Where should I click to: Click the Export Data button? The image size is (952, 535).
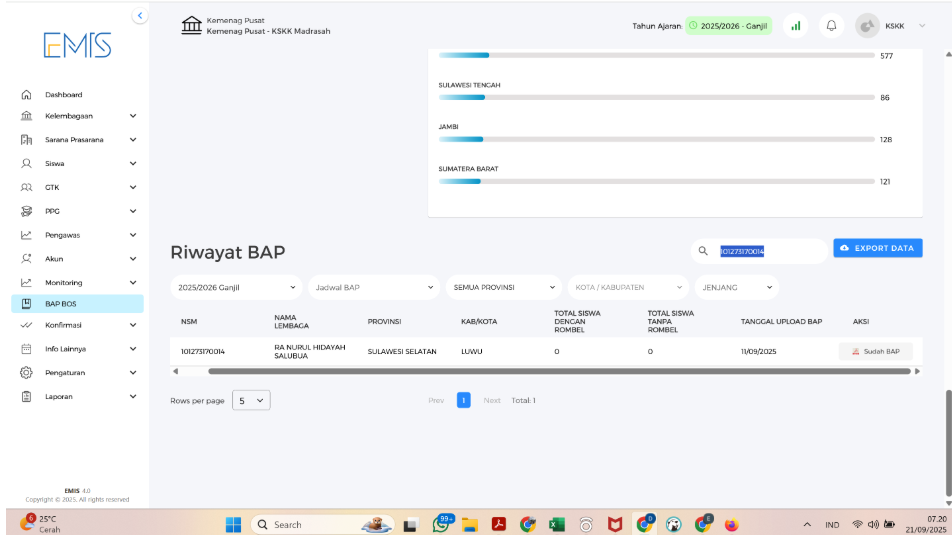[877, 248]
